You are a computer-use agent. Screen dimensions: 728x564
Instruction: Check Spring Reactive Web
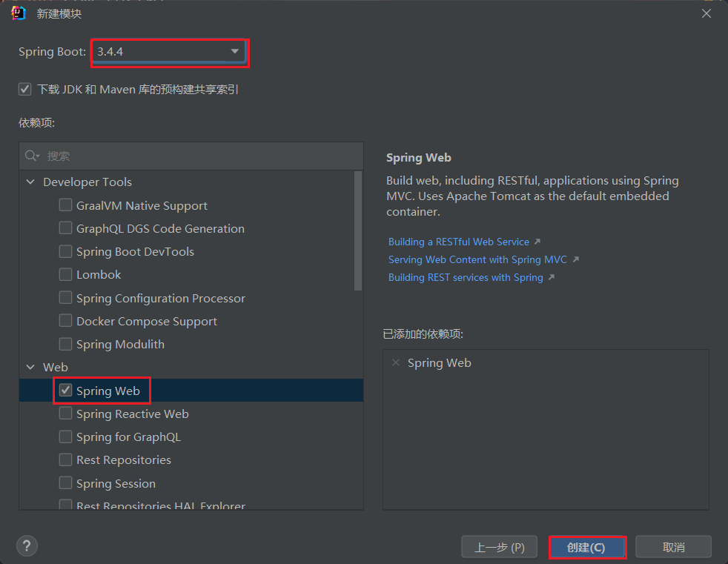point(65,413)
